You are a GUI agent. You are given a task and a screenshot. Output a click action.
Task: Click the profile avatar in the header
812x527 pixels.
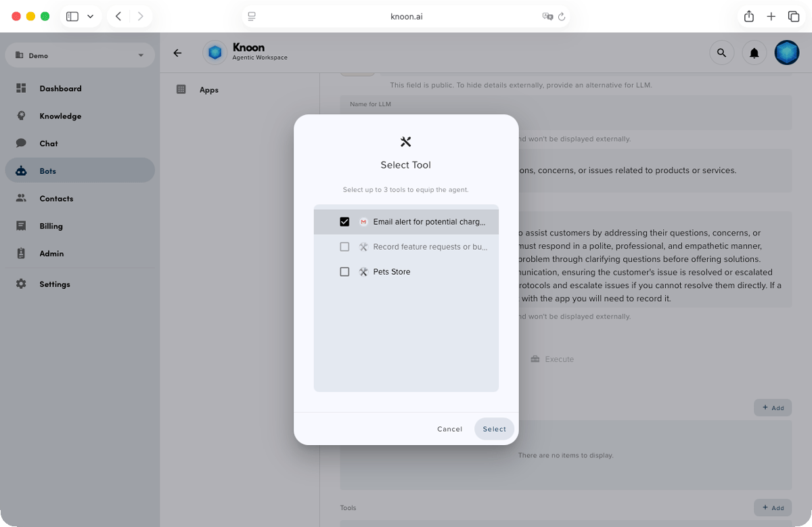click(786, 52)
